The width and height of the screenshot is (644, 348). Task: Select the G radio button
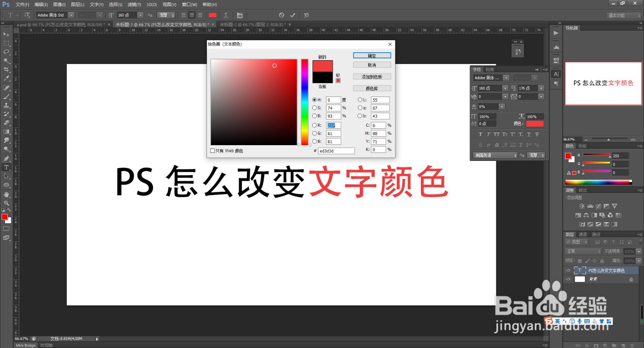pyautogui.click(x=314, y=133)
